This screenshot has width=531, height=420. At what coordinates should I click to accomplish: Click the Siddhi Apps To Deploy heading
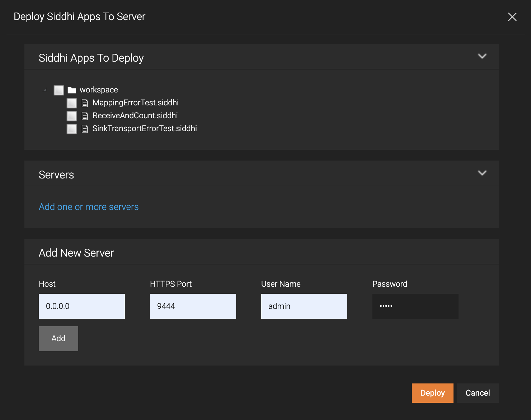pos(91,58)
